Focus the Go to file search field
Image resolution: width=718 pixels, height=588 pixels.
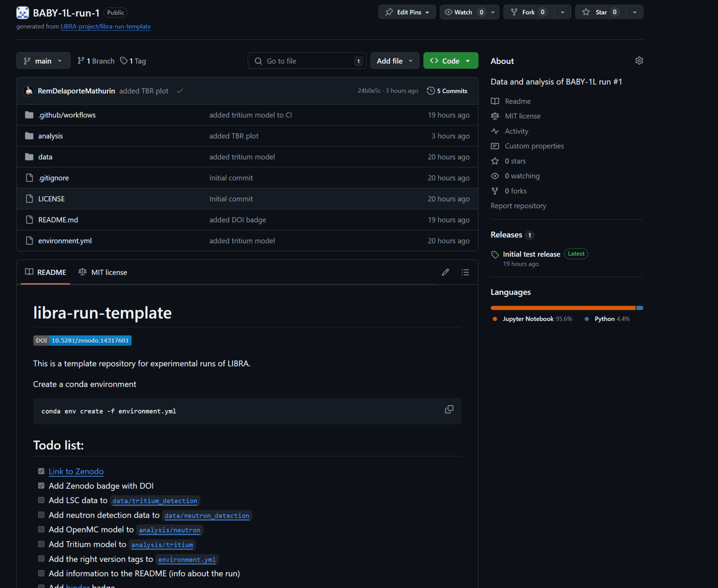pos(307,61)
